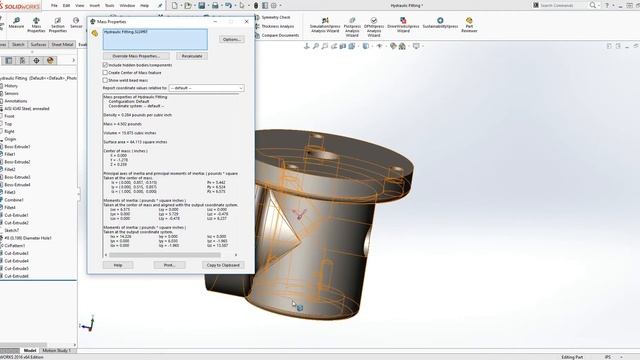Click Copy to Clipboard button
The image size is (640, 360).
click(223, 265)
